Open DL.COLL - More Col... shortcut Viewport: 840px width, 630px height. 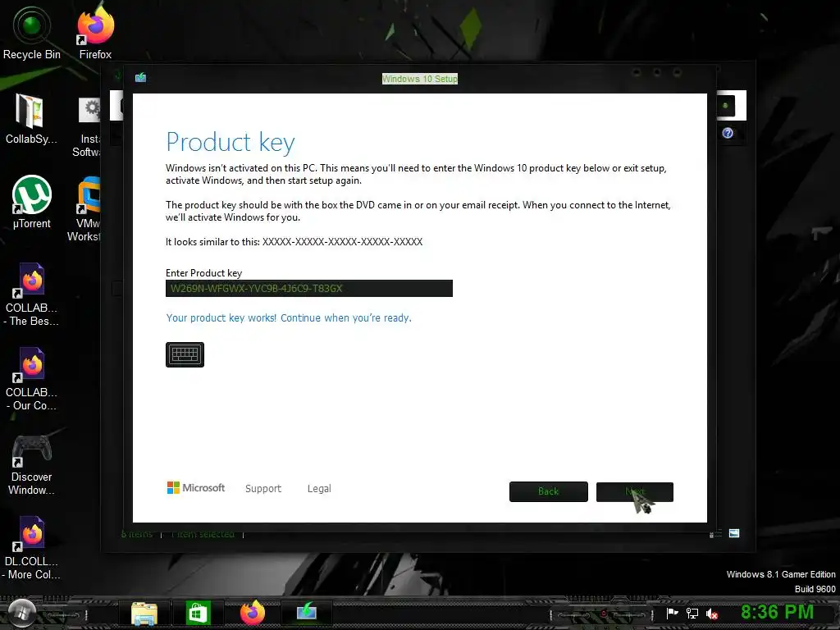point(32,547)
